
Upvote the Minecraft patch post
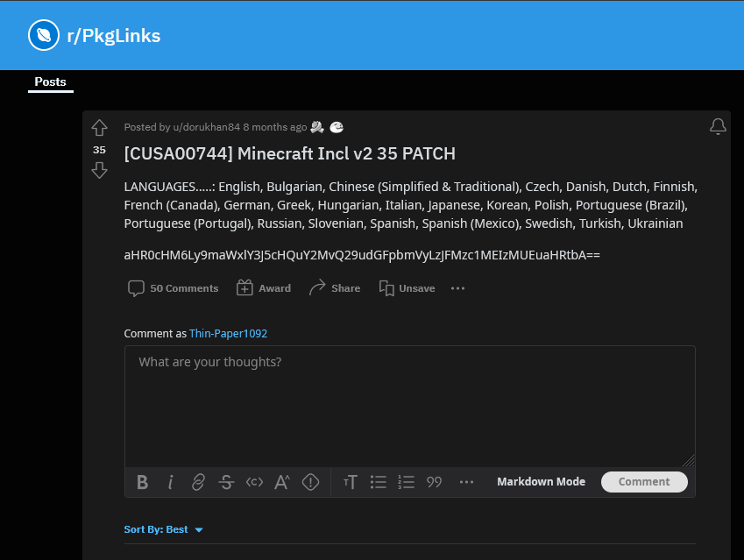(99, 128)
